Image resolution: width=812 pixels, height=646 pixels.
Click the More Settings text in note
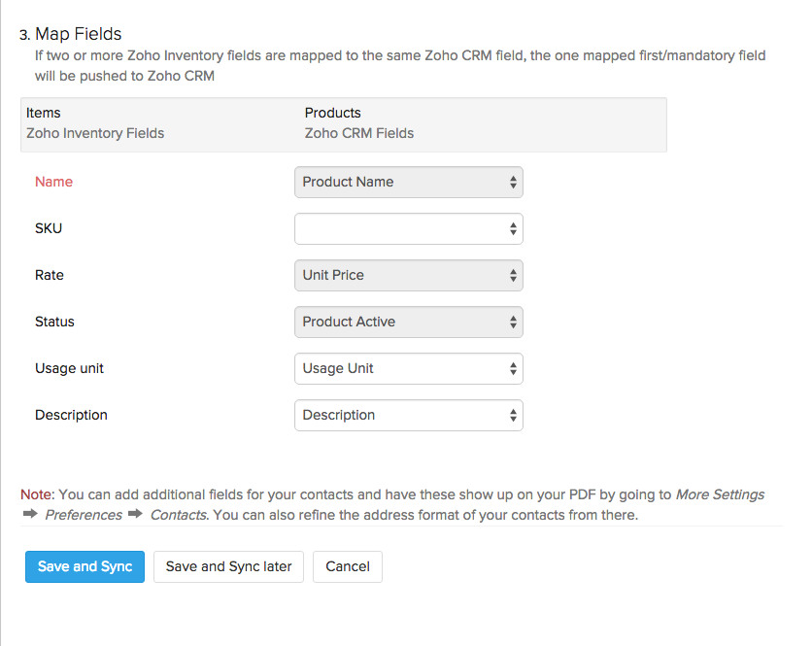coord(720,494)
